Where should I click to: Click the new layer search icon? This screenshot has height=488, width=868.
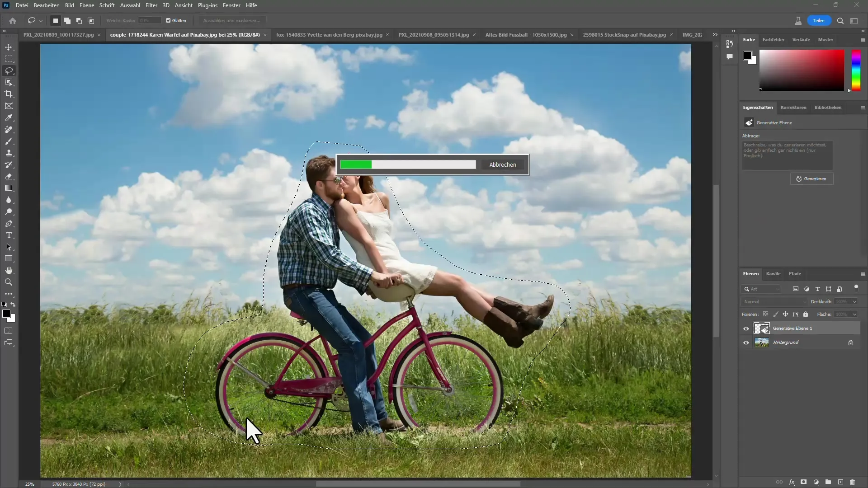[747, 289]
